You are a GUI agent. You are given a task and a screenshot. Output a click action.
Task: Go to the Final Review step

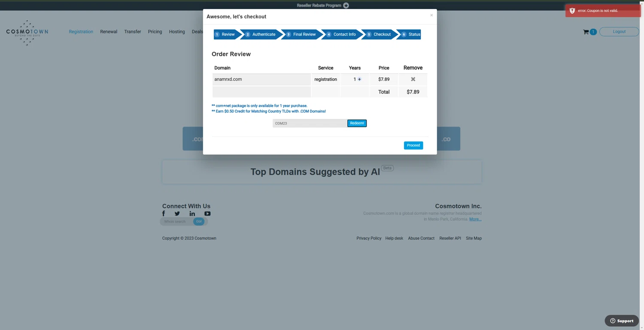tap(302, 34)
